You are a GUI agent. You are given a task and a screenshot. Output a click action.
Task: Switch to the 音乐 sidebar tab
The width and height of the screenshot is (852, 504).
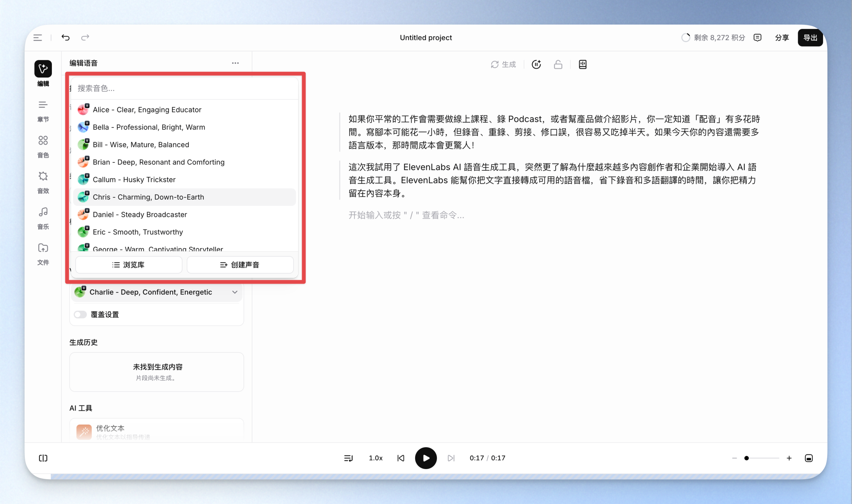tap(43, 218)
